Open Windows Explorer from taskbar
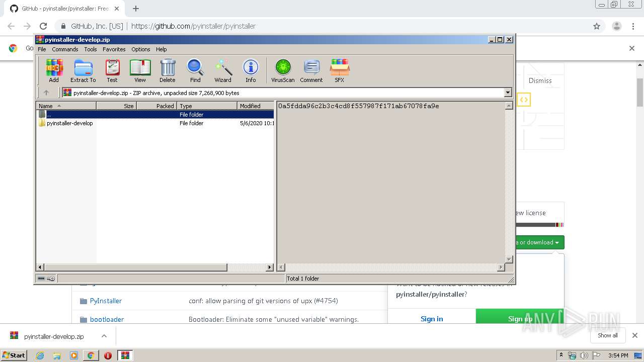The image size is (644, 362). pos(57,355)
